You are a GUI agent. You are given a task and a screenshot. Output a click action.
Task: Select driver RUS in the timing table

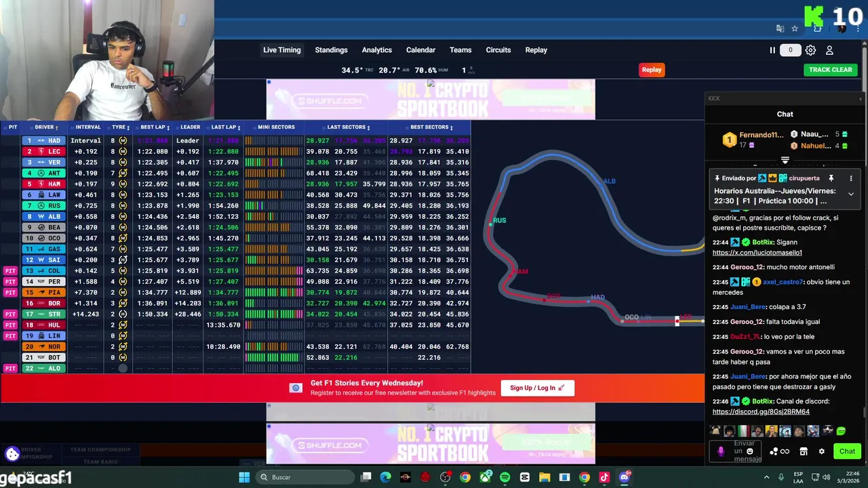43,205
